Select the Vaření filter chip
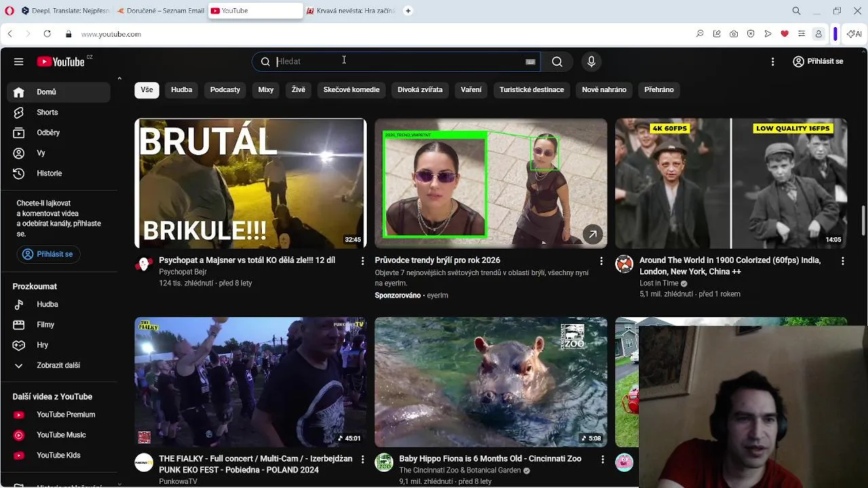Viewport: 868px width, 488px height. click(471, 89)
